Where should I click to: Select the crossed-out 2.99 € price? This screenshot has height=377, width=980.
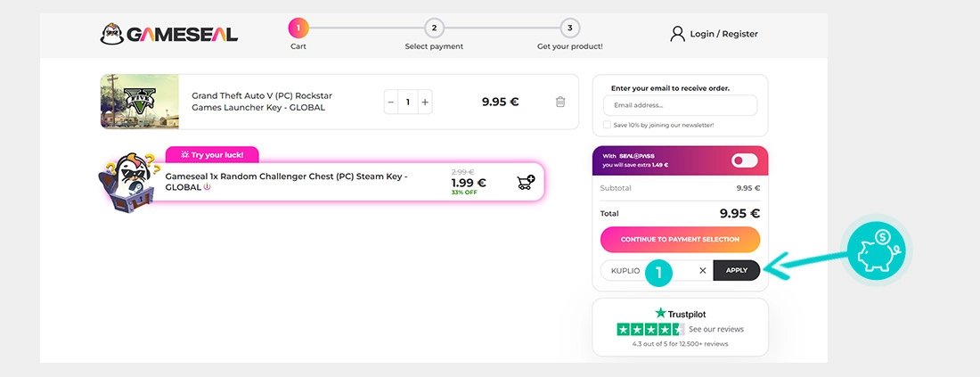pyautogui.click(x=462, y=172)
